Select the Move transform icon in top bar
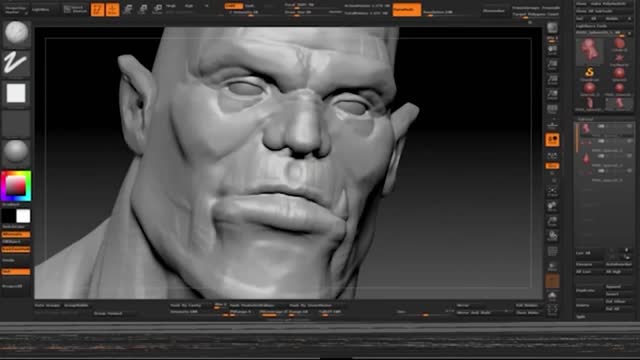This screenshot has width=640, height=360. click(x=128, y=9)
